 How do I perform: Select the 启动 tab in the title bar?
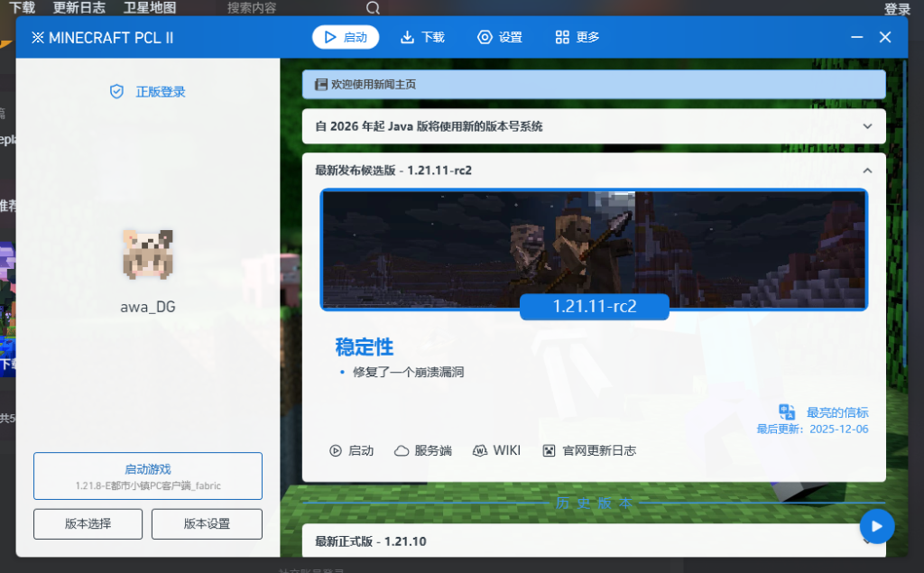346,37
